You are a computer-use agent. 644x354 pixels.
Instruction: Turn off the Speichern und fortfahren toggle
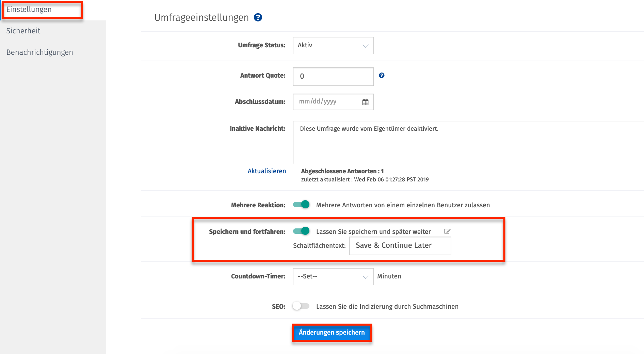[301, 231]
